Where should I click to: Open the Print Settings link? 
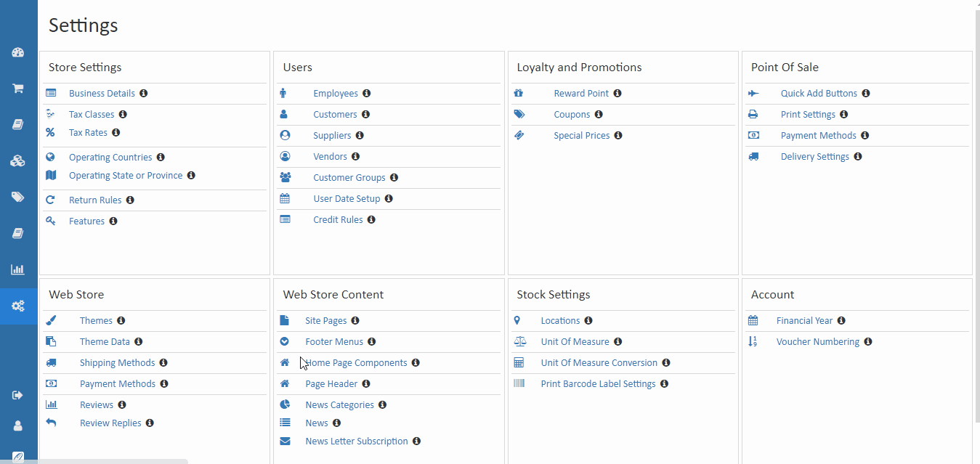coord(808,115)
